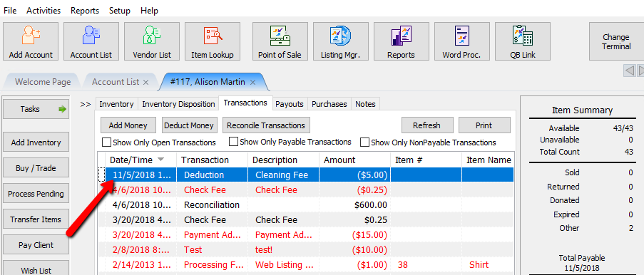Close the Account List tab

click(x=145, y=82)
